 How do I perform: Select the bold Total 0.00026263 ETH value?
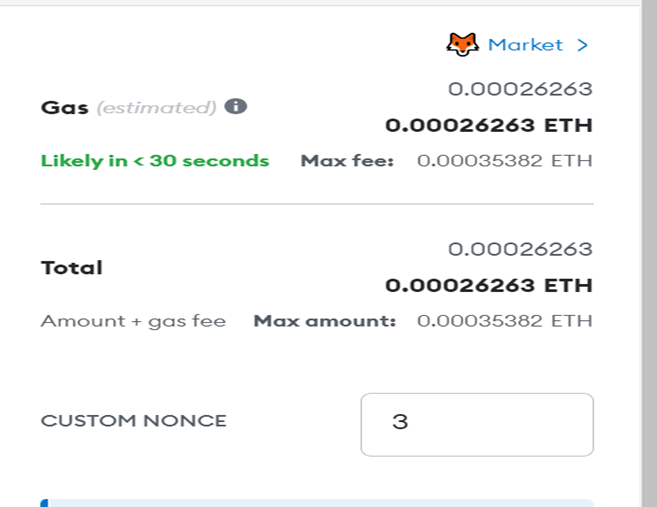pyautogui.click(x=489, y=285)
